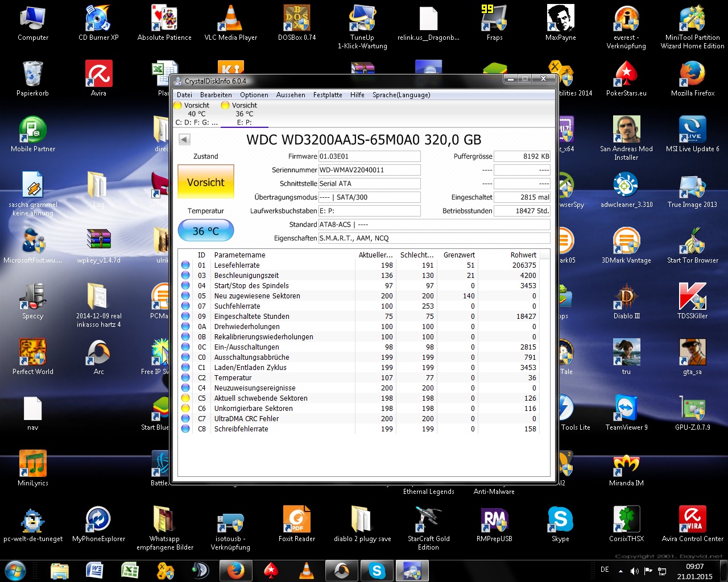This screenshot has height=582, width=728.
Task: Click the Excel icon in the taskbar
Action: pos(130,570)
